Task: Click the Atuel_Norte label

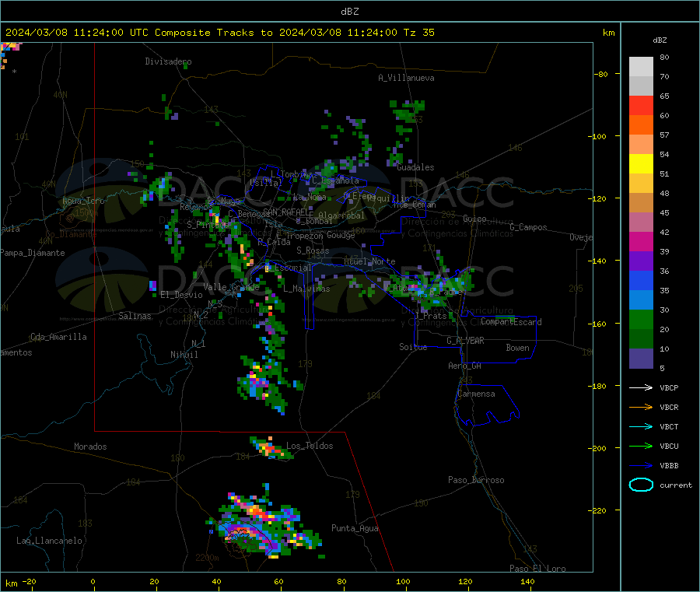Action: click(x=369, y=261)
